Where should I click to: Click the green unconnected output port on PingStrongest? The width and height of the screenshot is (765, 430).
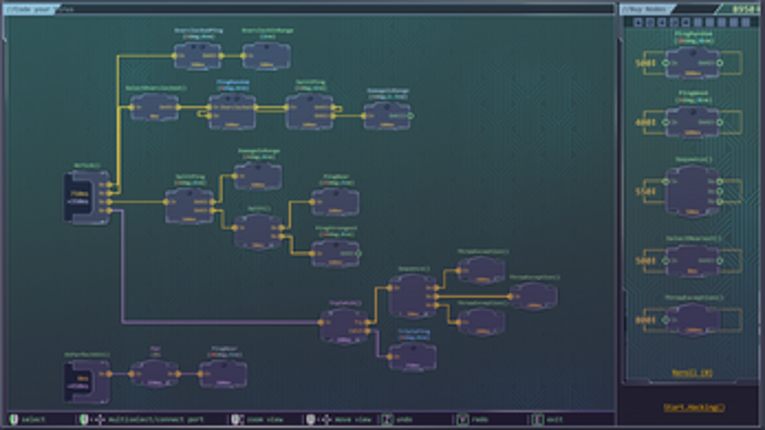[x=359, y=253]
